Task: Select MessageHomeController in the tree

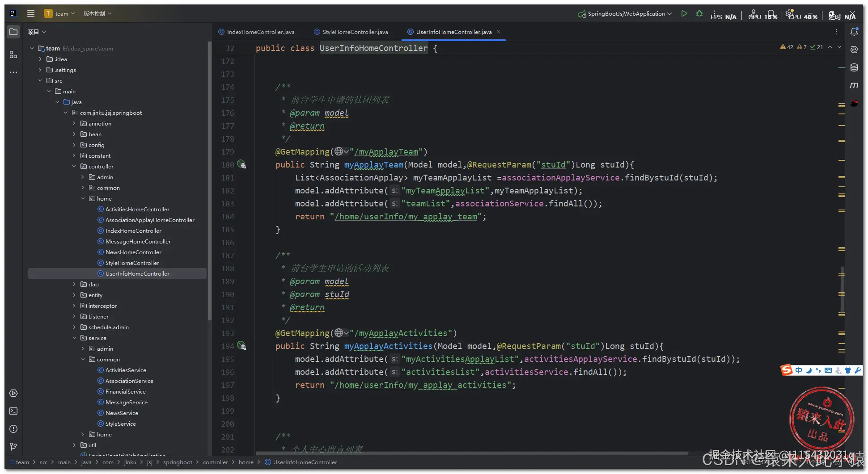Action: [138, 241]
